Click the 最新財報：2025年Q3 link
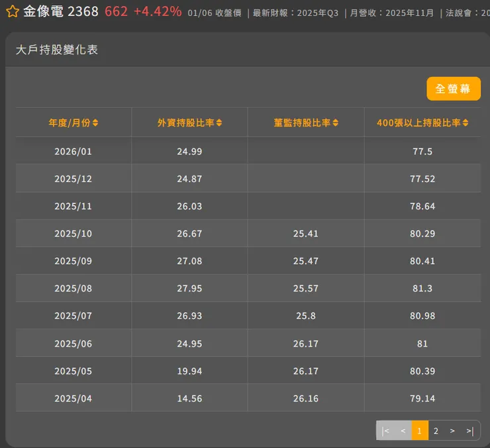 tap(295, 13)
